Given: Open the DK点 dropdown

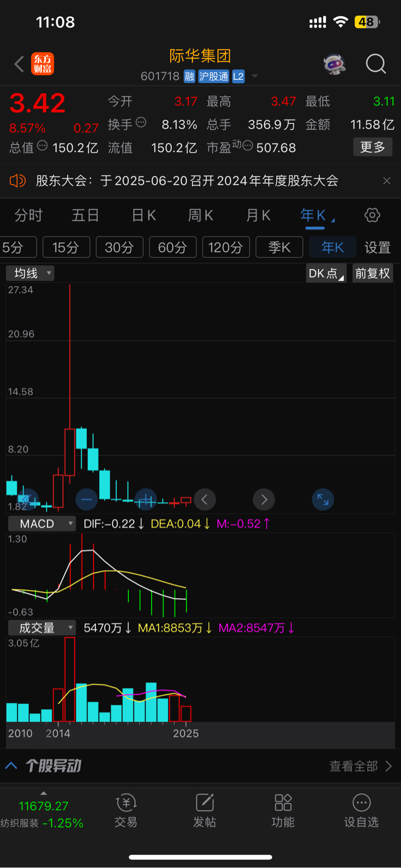Looking at the screenshot, I should point(326,273).
